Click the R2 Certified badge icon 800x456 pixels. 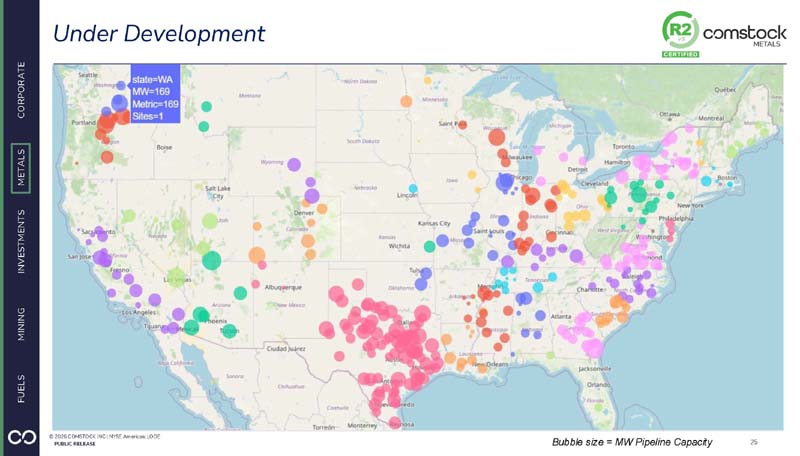(x=680, y=34)
